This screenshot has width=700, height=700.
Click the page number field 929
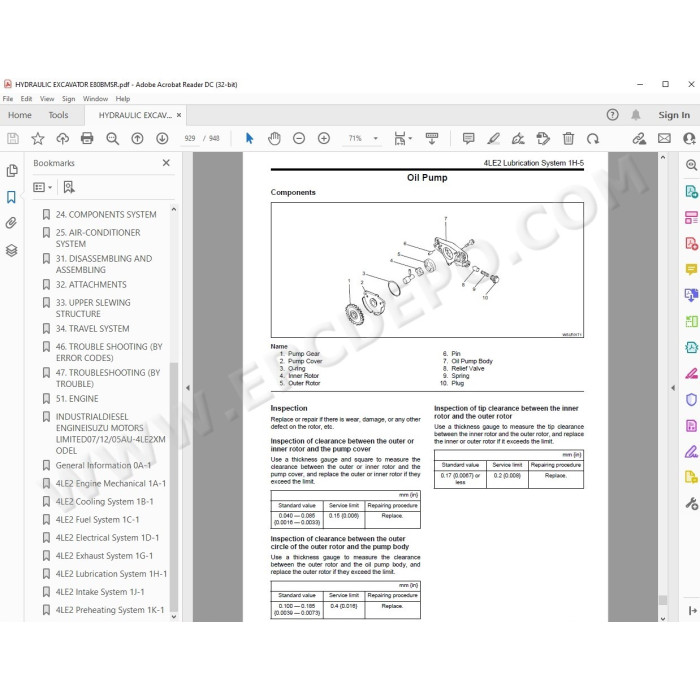point(190,138)
